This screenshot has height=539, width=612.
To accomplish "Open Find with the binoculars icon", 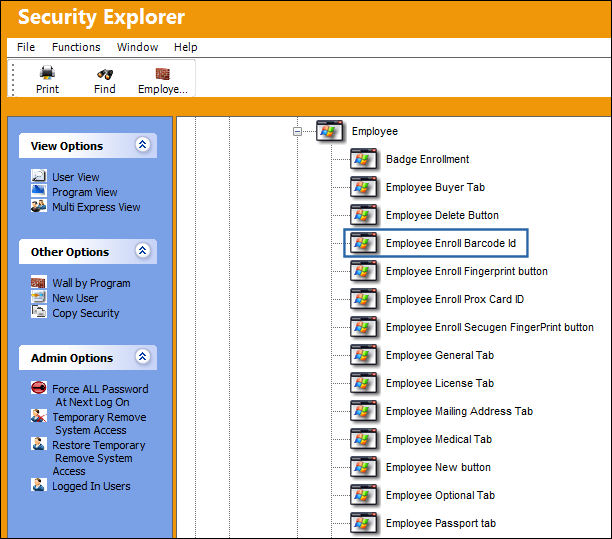I will tap(105, 74).
